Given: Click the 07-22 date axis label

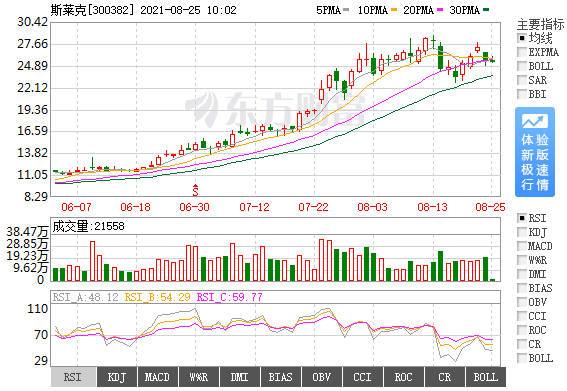Looking at the screenshot, I should (x=314, y=207).
